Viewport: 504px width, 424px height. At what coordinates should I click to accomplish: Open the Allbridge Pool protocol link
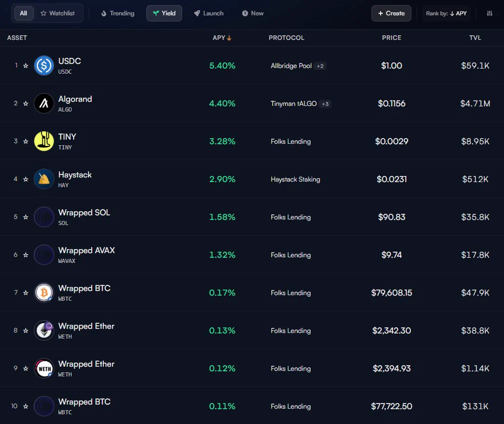tap(291, 66)
